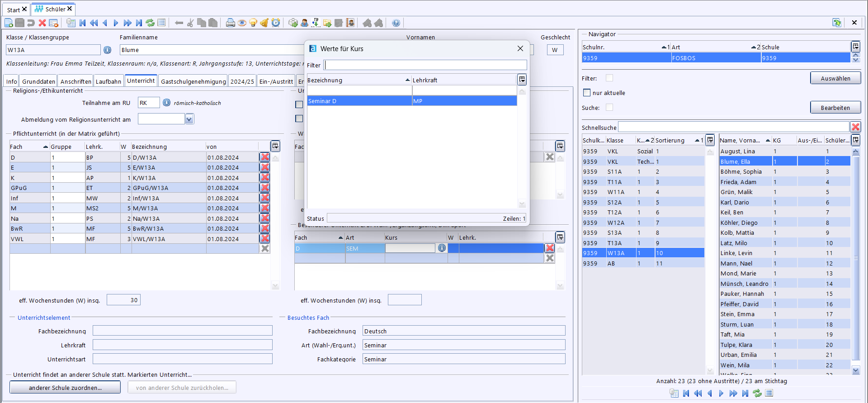
Task: Click the blue help icon in toolbar
Action: coord(396,23)
